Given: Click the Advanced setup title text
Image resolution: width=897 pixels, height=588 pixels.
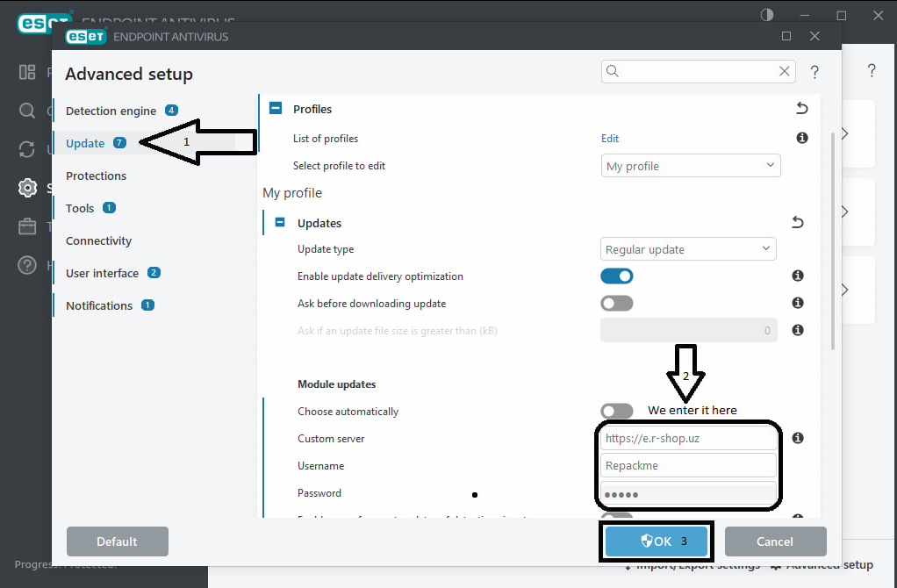Looking at the screenshot, I should click(129, 74).
